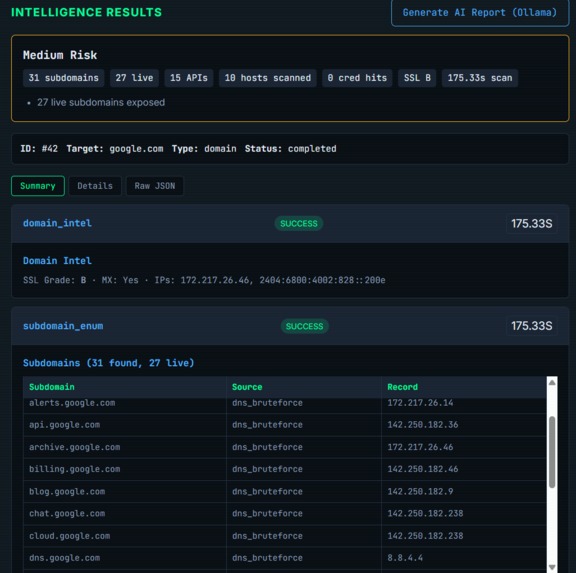Click the 175.33S duration for domain_intel
Viewport: 576px width, 573px height.
[532, 223]
